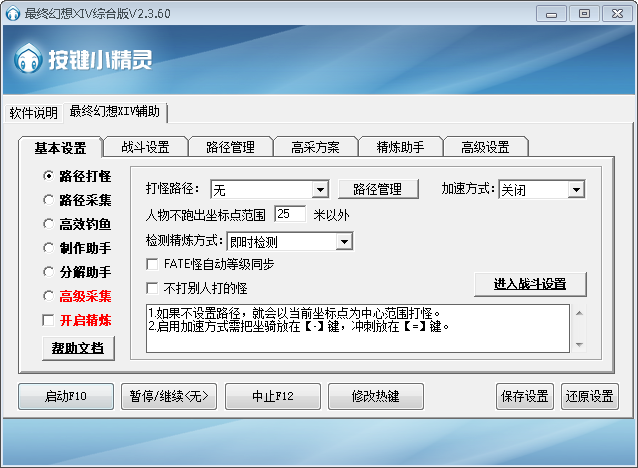Viewport: 638px width, 468px height.
Task: Maximize the window
Action: point(584,14)
